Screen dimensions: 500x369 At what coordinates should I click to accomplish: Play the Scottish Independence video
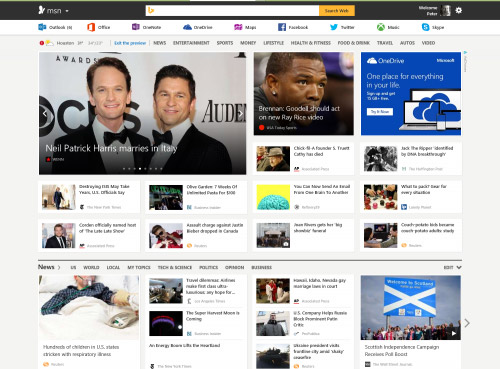tap(454, 333)
